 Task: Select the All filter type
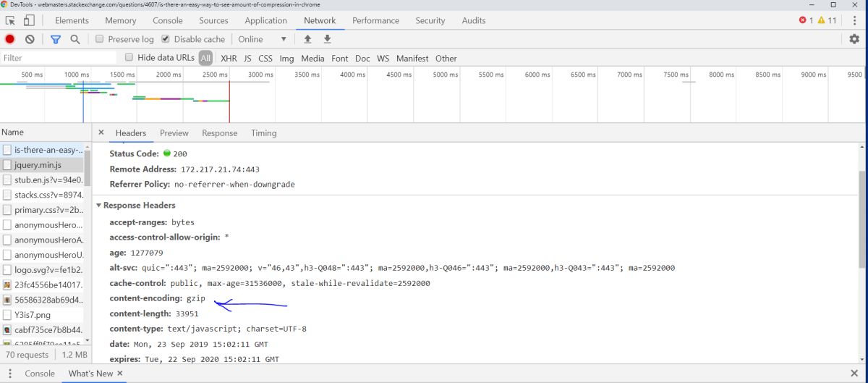[206, 58]
